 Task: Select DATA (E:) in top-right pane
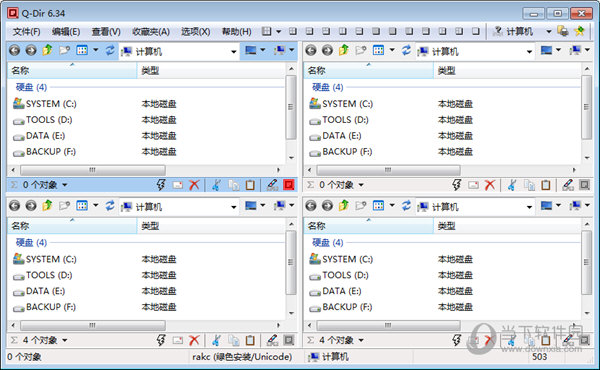click(335, 136)
